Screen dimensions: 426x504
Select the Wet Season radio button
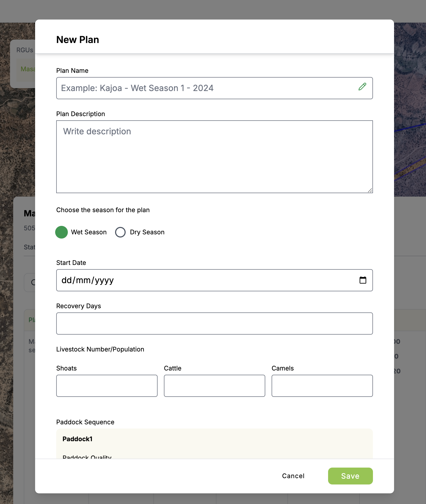point(61,232)
